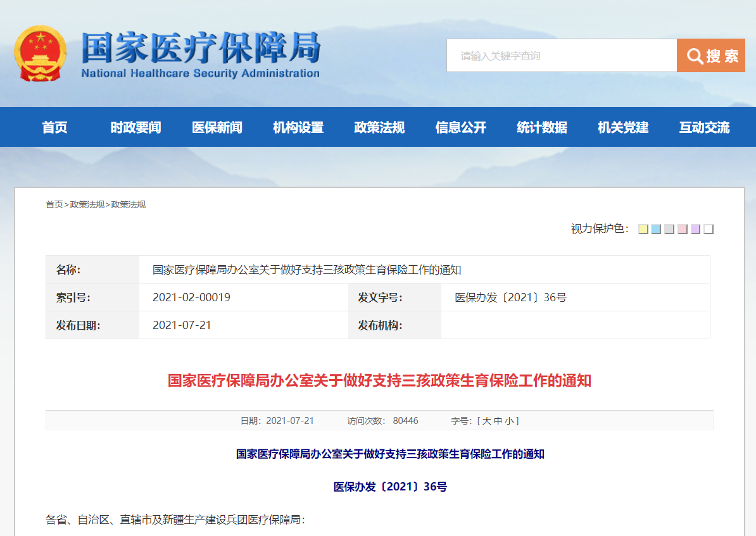Image resolution: width=756 pixels, height=536 pixels.
Task: Click the 索引号 label cell
Action: pos(92,297)
